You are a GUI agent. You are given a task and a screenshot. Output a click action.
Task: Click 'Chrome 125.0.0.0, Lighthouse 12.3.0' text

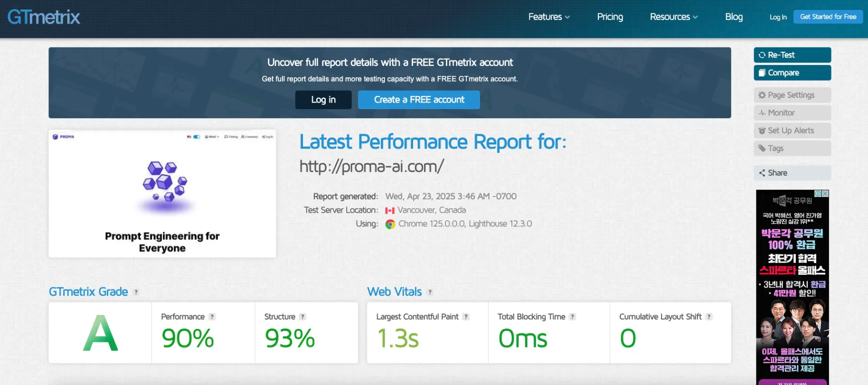pyautogui.click(x=465, y=224)
